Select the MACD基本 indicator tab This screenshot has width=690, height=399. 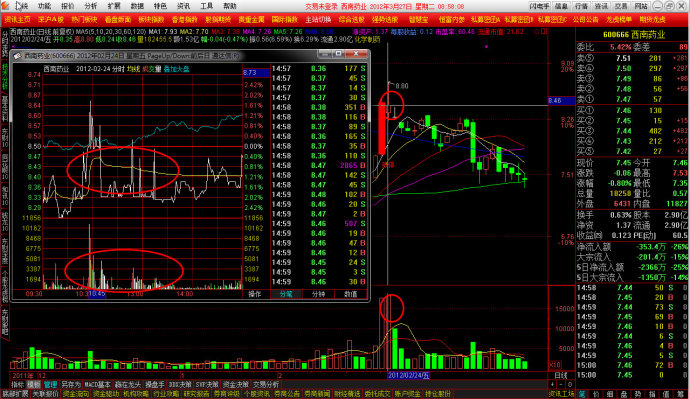tap(98, 384)
